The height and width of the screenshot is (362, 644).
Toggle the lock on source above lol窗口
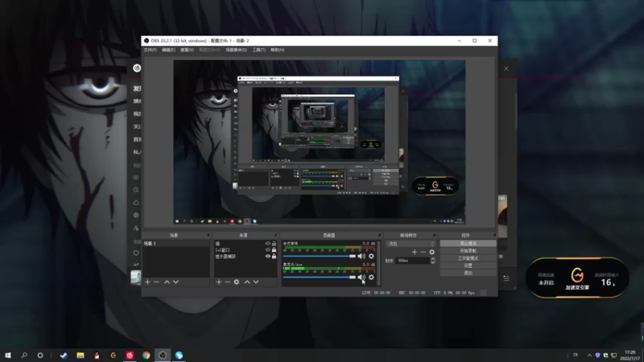coord(274,244)
